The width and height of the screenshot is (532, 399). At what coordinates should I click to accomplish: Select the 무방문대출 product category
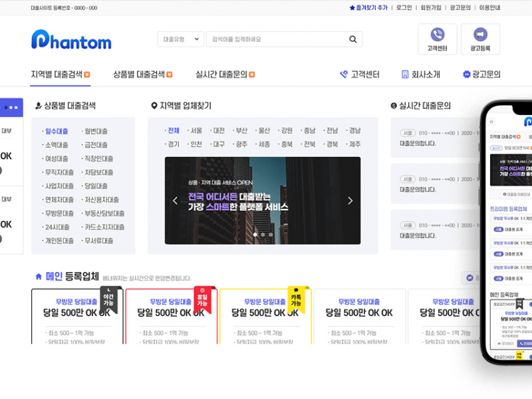point(59,213)
